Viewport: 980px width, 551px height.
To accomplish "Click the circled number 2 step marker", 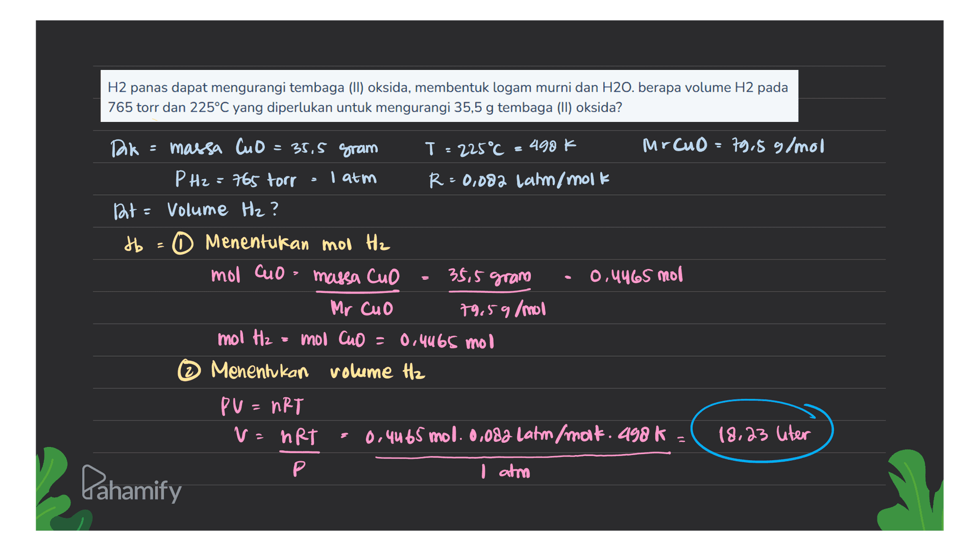I will (x=189, y=370).
